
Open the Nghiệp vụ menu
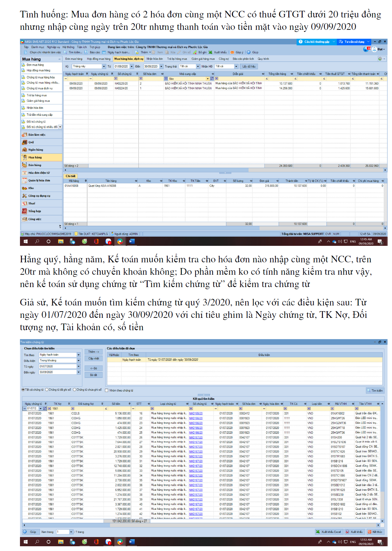point(53,47)
